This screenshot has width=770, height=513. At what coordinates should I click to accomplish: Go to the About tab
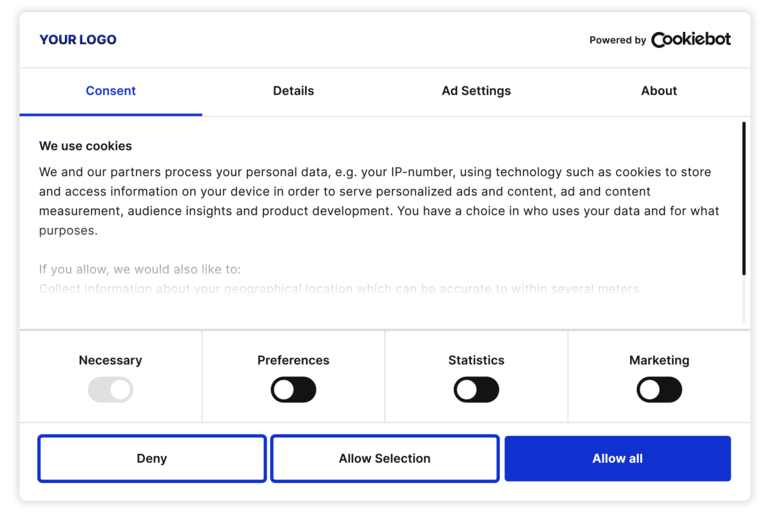(x=659, y=91)
